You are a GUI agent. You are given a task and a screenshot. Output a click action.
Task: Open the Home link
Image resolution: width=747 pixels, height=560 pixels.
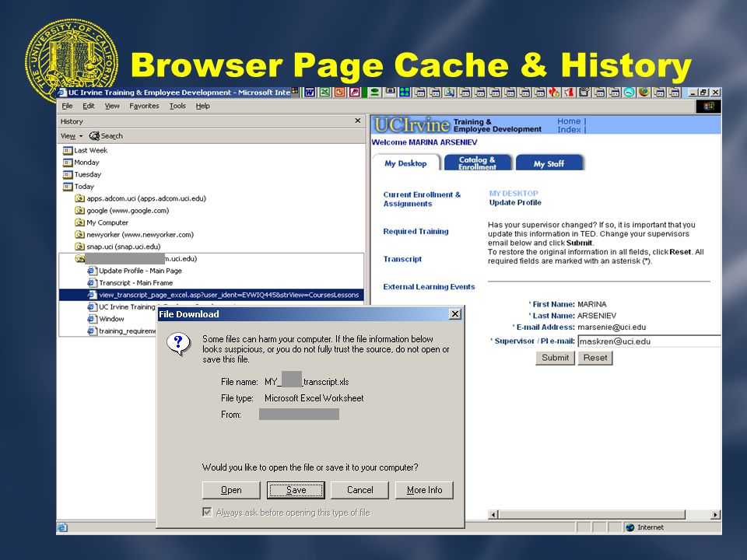coord(569,121)
